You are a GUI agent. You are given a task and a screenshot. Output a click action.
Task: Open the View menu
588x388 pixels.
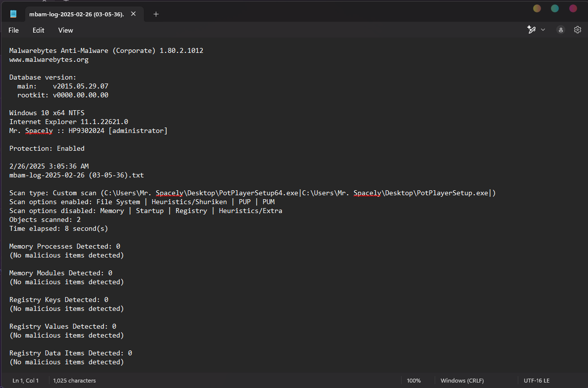[66, 30]
